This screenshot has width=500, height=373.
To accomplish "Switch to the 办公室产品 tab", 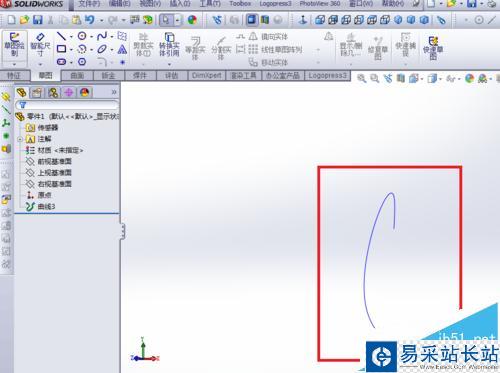I will 283,76.
